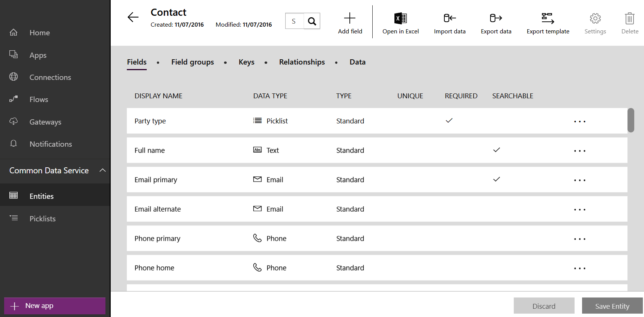The height and width of the screenshot is (317, 644).
Task: Click Phone primary handset icon
Action: [x=257, y=238]
